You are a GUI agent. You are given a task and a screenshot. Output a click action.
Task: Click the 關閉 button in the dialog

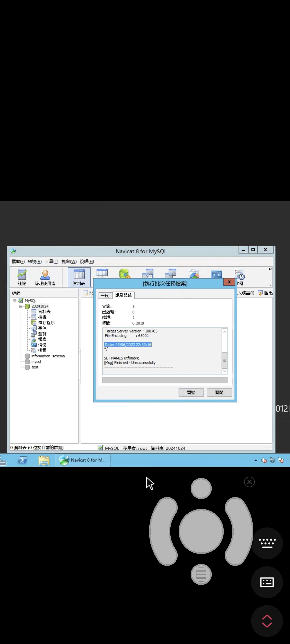pyautogui.click(x=219, y=392)
